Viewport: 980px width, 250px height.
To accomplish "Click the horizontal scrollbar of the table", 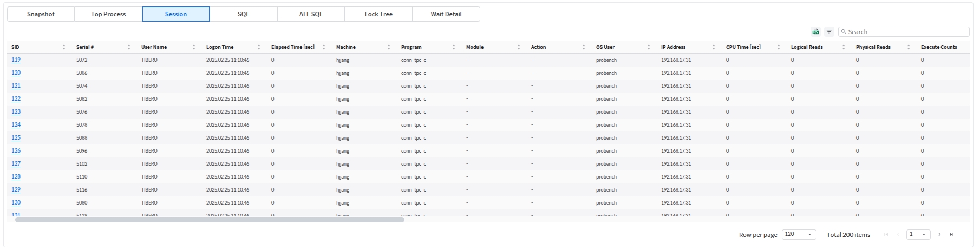I will pyautogui.click(x=210, y=220).
